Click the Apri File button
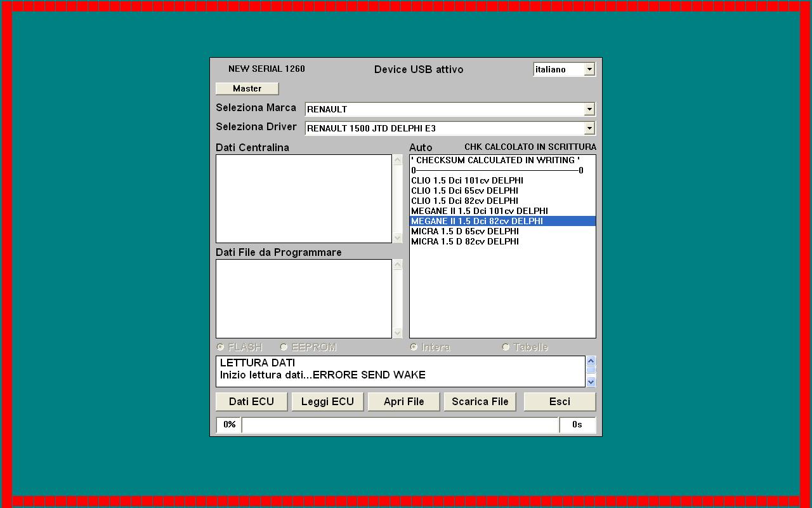The image size is (812, 508). point(403,401)
